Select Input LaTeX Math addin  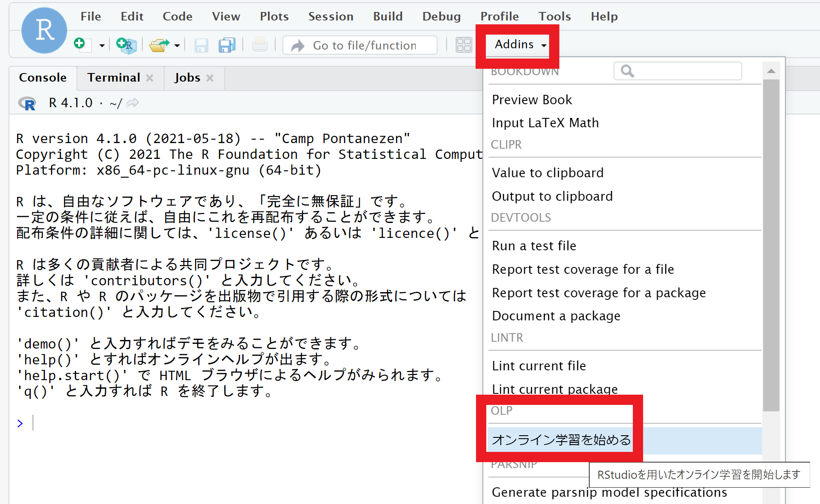[625, 123]
